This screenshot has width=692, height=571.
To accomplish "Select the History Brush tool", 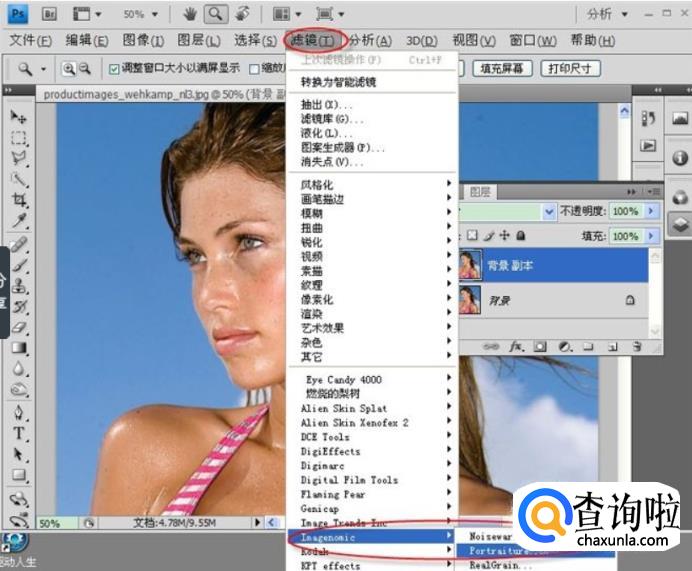I will [x=19, y=306].
